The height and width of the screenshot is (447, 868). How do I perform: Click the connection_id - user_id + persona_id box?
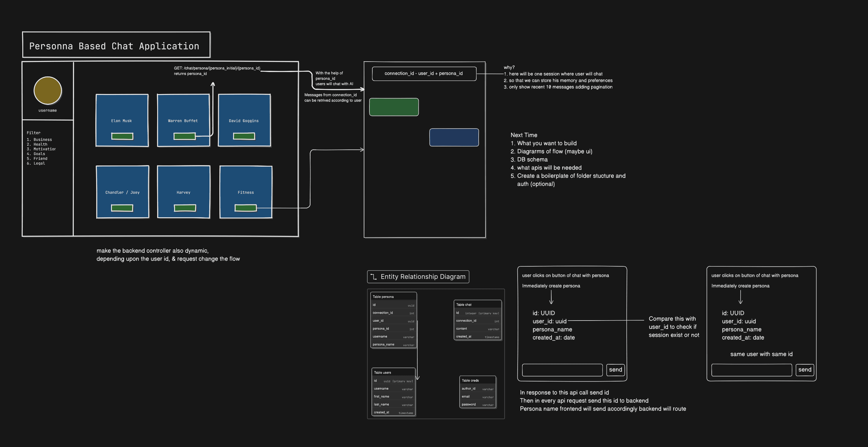(x=424, y=74)
